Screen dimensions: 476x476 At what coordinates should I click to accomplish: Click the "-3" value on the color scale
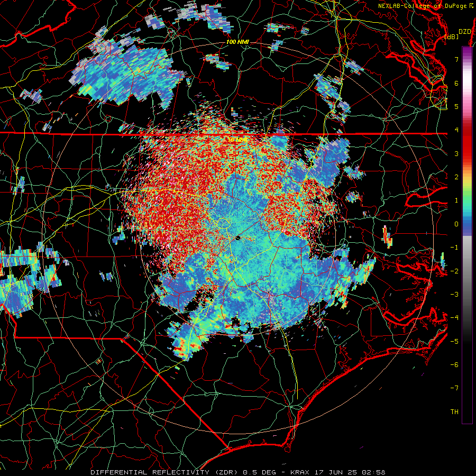(454, 295)
